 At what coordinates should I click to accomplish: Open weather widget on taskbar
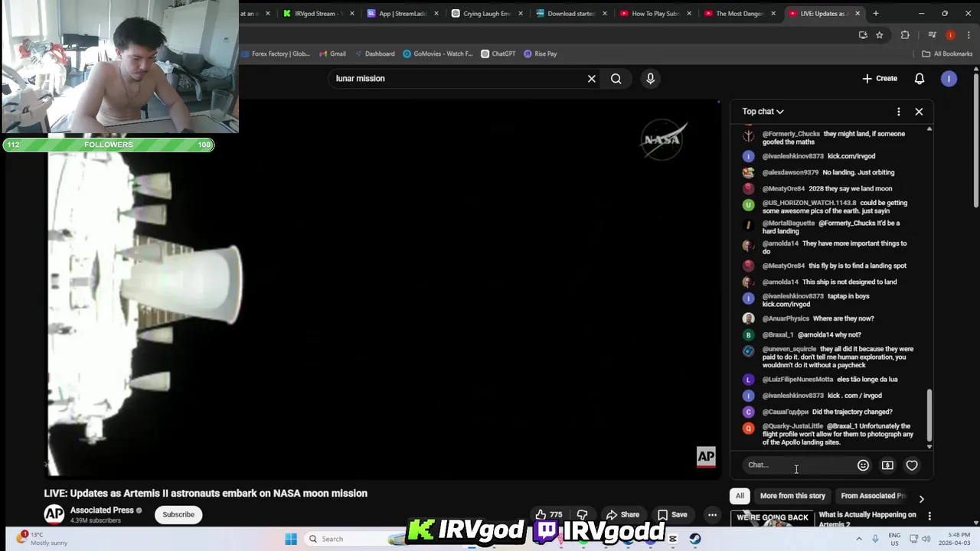pyautogui.click(x=42, y=539)
